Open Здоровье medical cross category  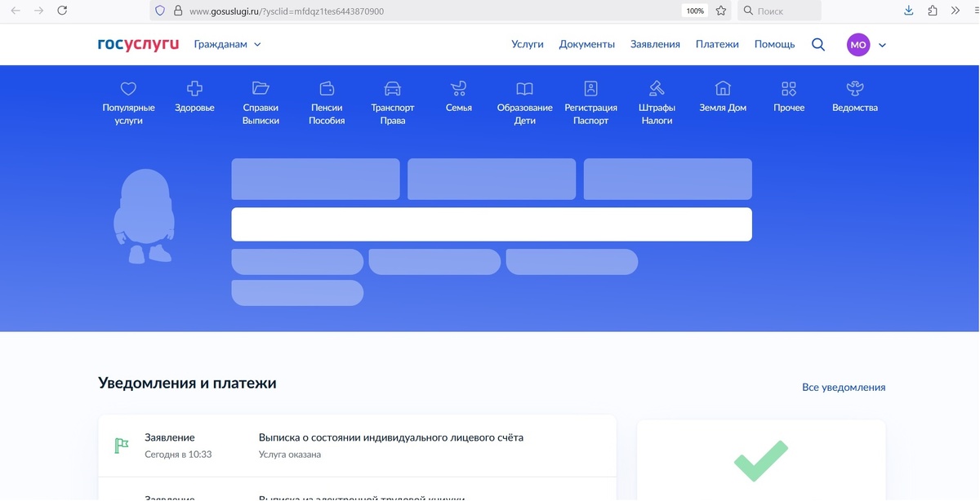(x=194, y=96)
